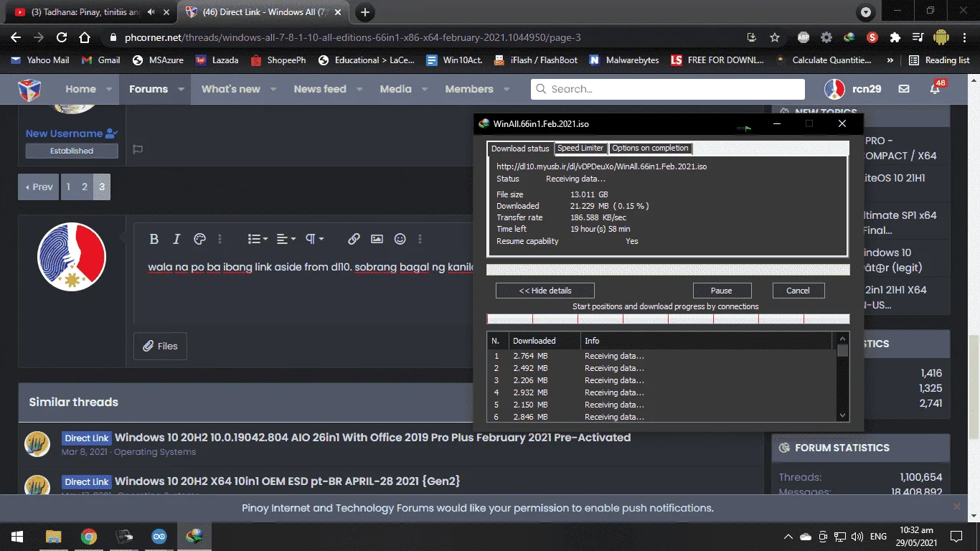
Task: Click the connections progress segments bar
Action: (668, 319)
